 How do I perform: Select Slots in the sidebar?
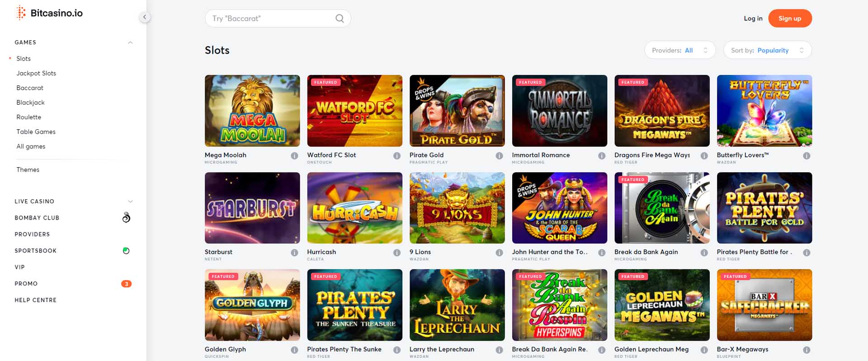[24, 59]
